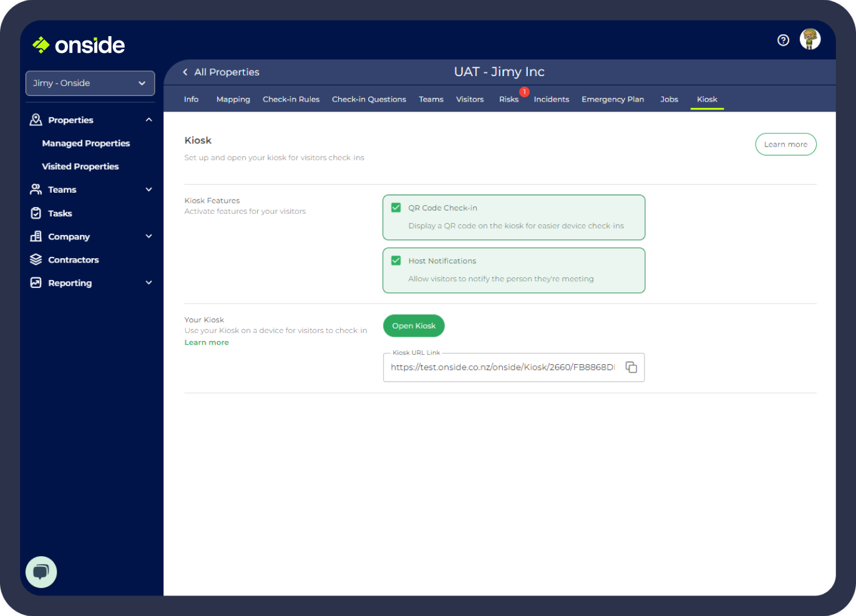Click the Tasks clipboard icon in sidebar
This screenshot has height=616, width=856.
tap(36, 213)
